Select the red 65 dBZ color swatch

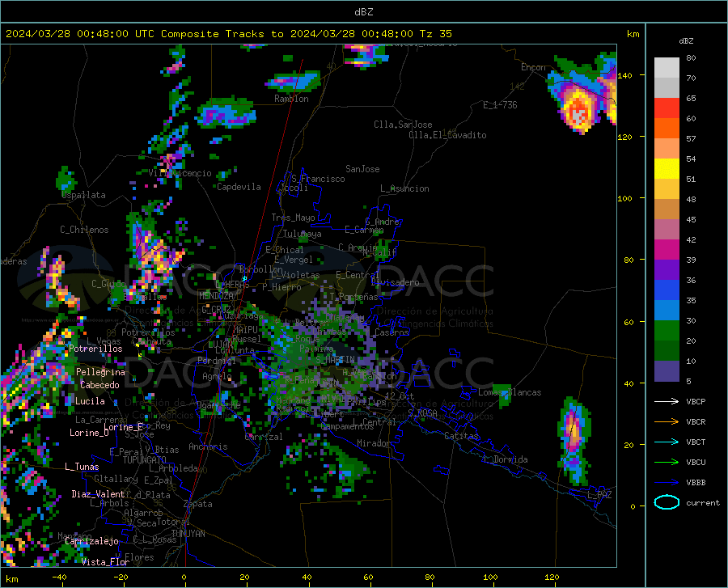click(x=667, y=108)
